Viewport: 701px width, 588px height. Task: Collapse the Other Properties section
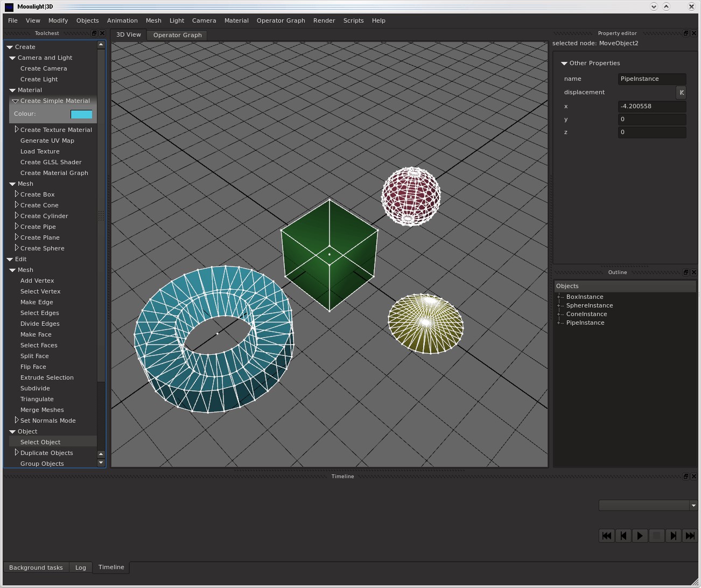pyautogui.click(x=564, y=64)
